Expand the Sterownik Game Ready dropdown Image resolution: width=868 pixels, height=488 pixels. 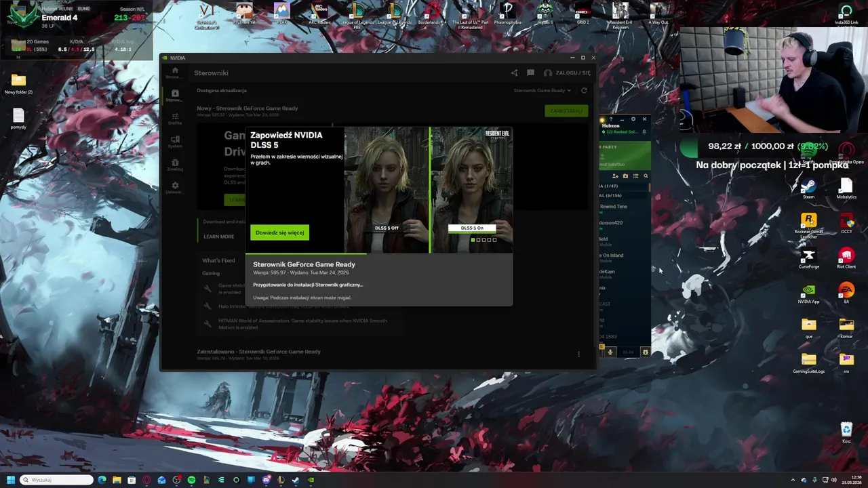pyautogui.click(x=542, y=90)
